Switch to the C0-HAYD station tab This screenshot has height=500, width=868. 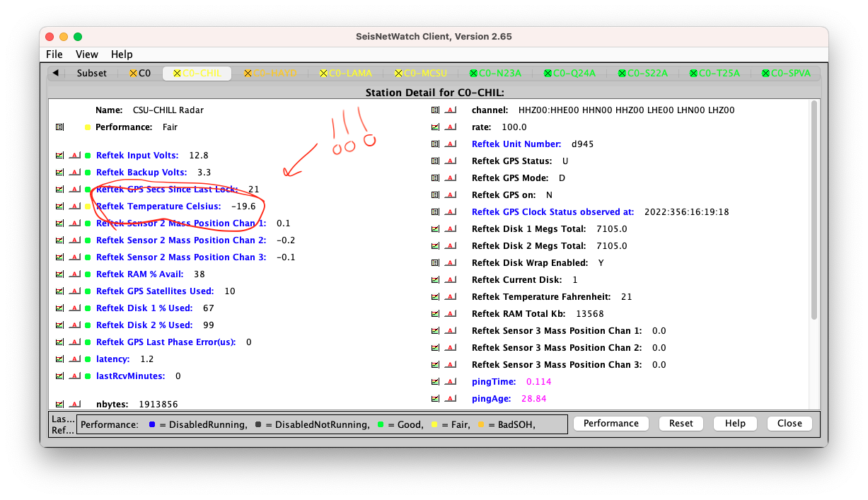pos(270,73)
